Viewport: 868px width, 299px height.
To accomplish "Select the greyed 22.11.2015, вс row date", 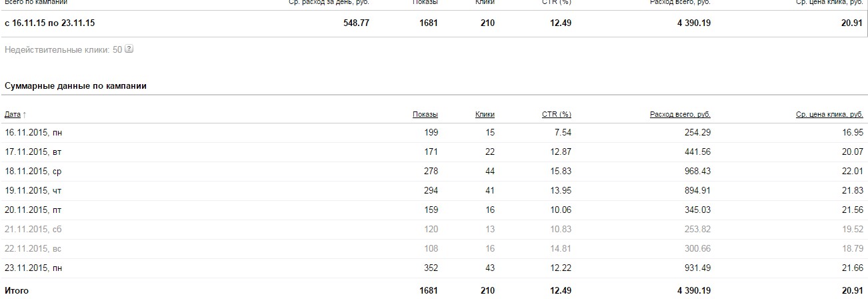I will click(x=33, y=249).
